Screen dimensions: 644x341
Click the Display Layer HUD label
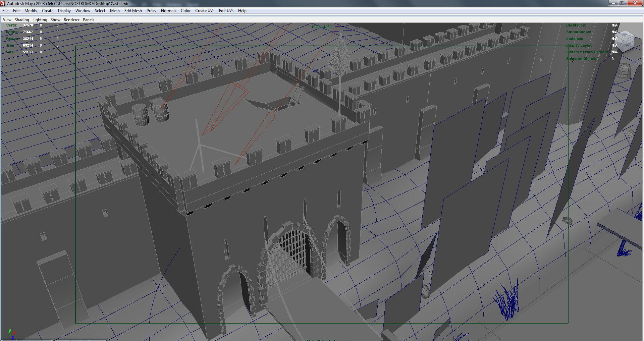[579, 45]
